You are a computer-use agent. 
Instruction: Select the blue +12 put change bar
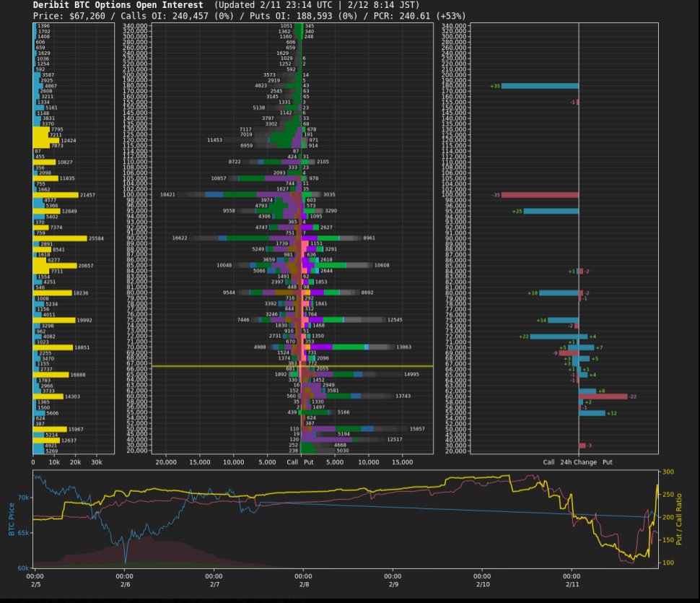[592, 413]
